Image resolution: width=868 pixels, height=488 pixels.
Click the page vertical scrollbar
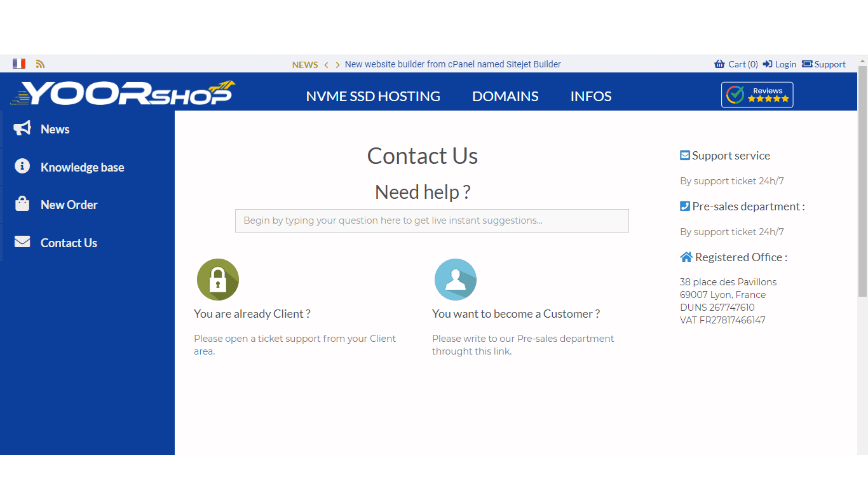(862, 181)
